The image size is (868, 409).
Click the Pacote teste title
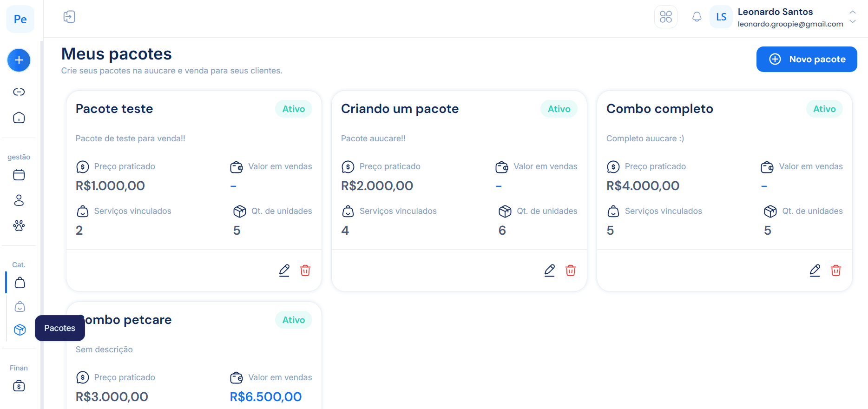tap(114, 109)
